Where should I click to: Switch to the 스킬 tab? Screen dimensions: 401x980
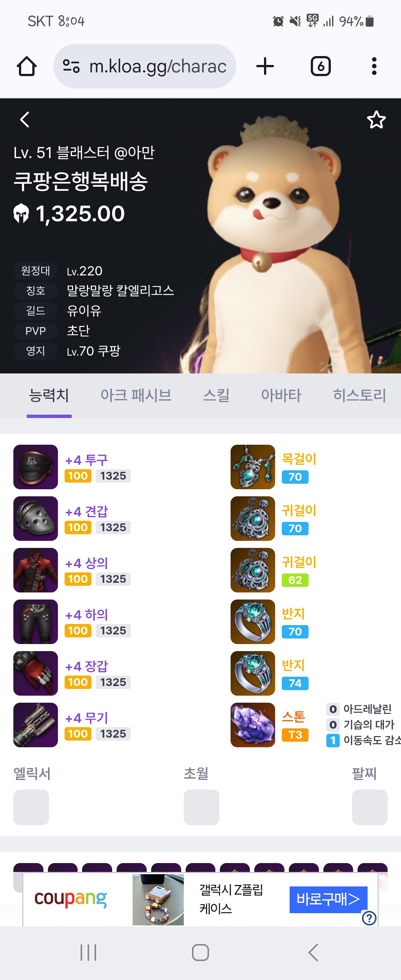216,395
